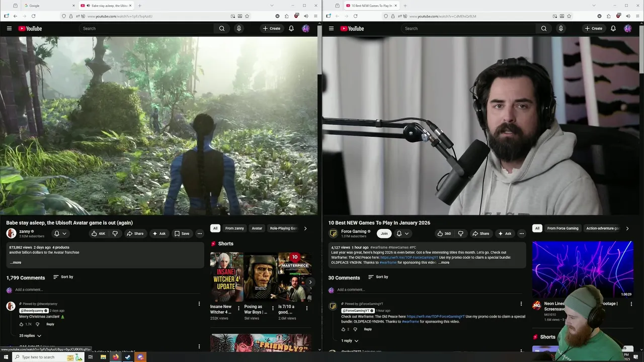Click YouTube logo in right window
This screenshot has width=644, height=362.
click(x=352, y=29)
